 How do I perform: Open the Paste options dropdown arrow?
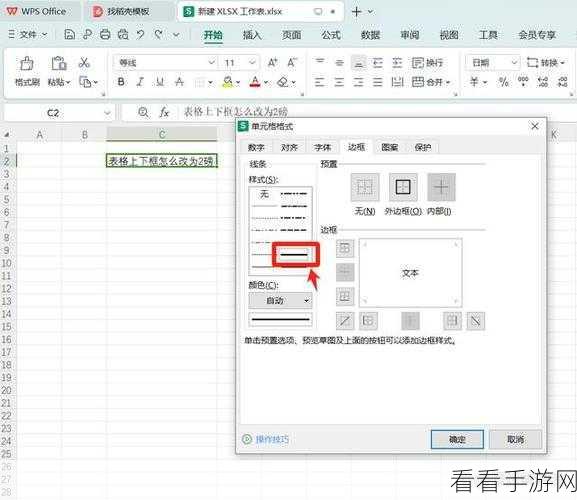pos(68,82)
